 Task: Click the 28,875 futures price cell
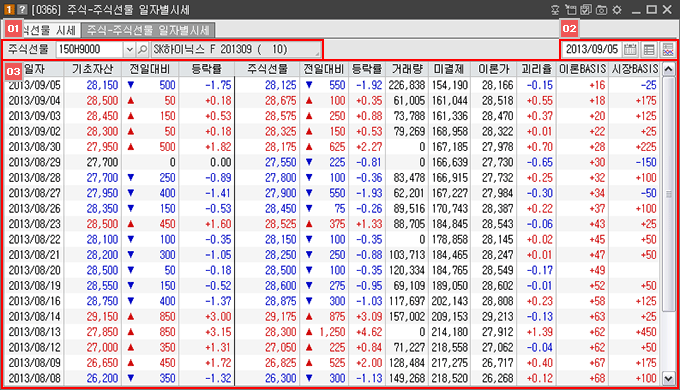click(267, 301)
